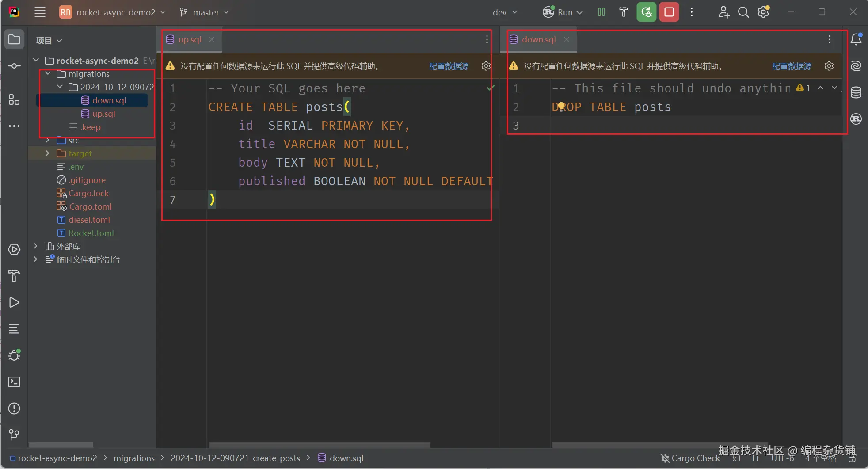Open the Commit tool window

(14, 66)
